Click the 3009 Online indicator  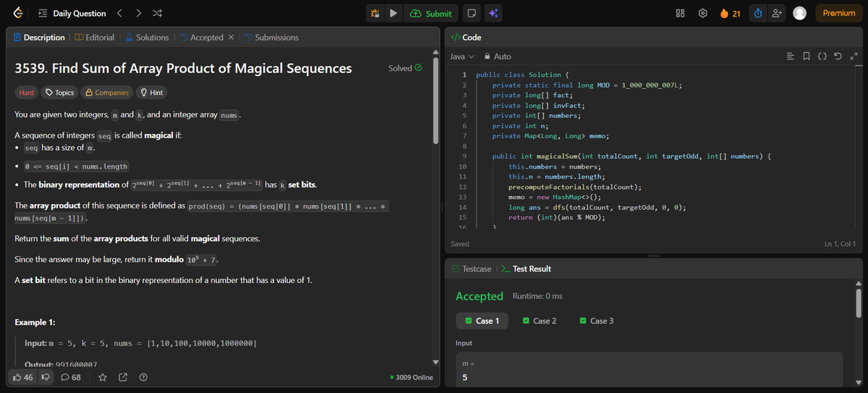point(411,377)
